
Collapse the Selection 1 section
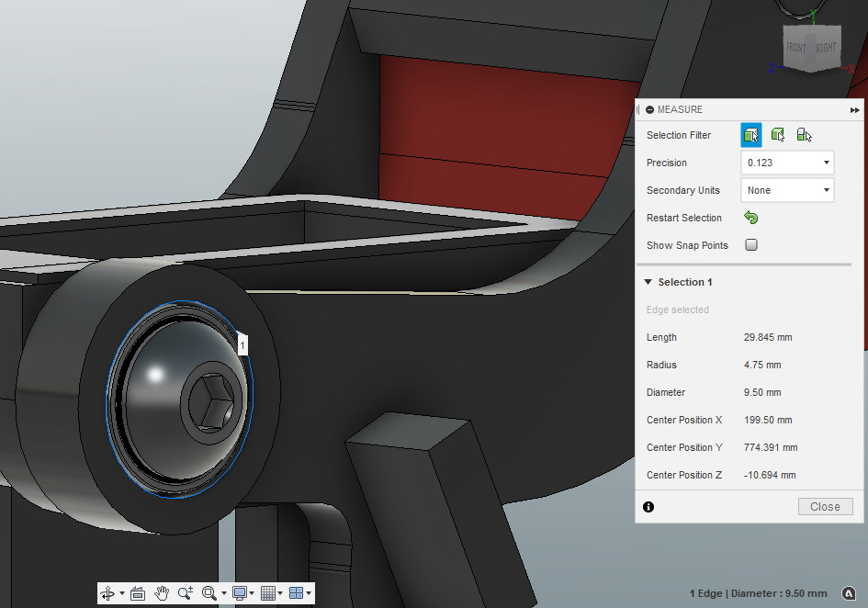coord(648,282)
